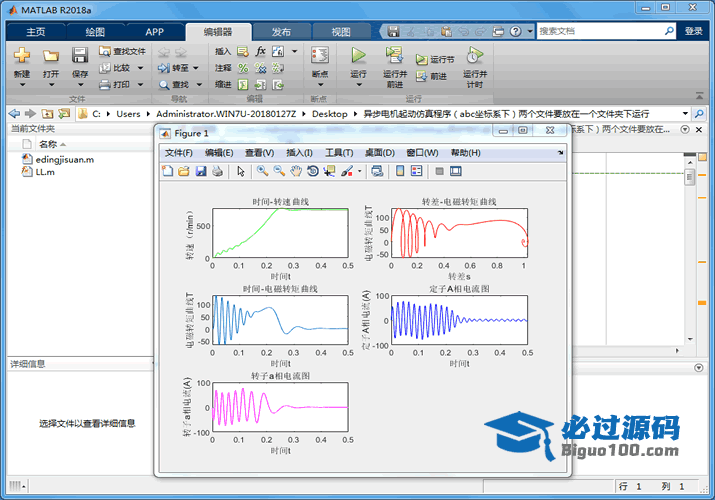Expand the Run (运行) dropdown arrow
Viewport: 715px width, 500px height.
(x=359, y=85)
